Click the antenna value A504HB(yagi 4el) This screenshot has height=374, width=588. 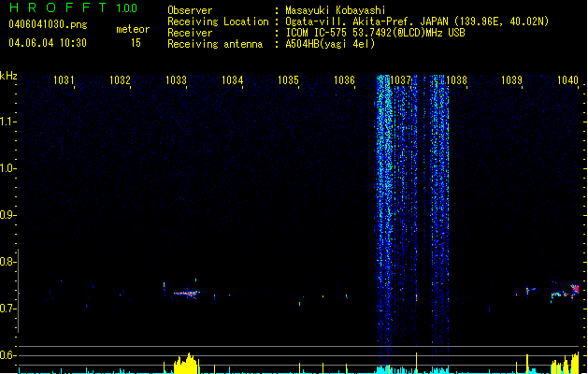pyautogui.click(x=330, y=44)
